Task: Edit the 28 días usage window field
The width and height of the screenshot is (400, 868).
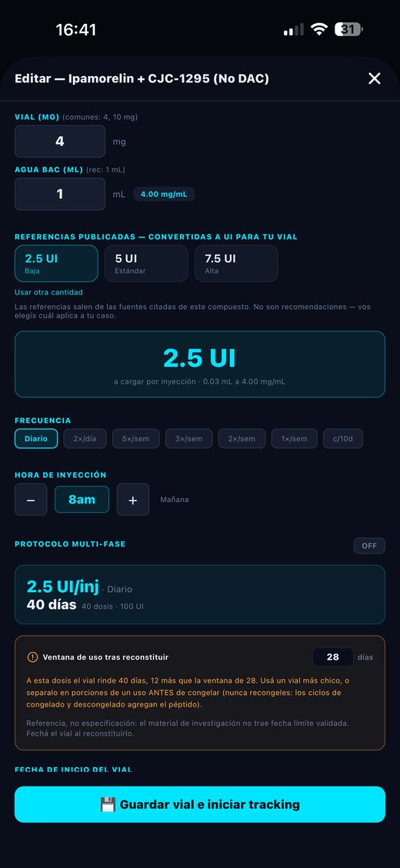Action: (x=333, y=657)
